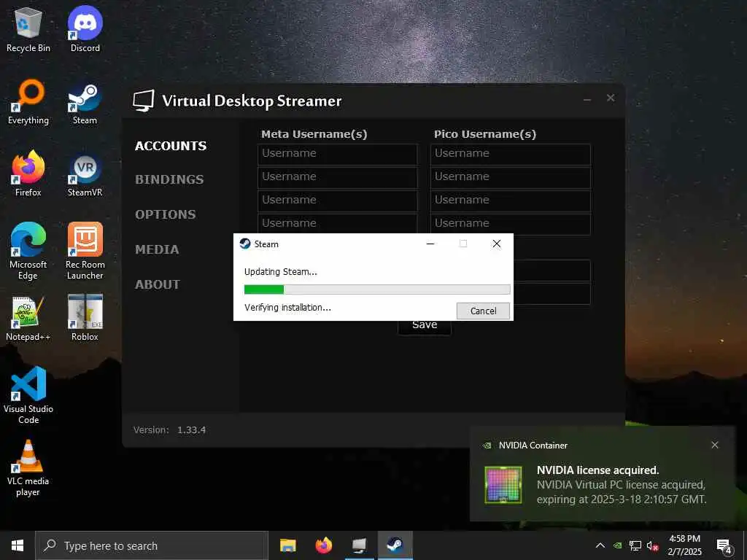The height and width of the screenshot is (560, 747).
Task: Open Firefox from the taskbar
Action: tap(324, 545)
